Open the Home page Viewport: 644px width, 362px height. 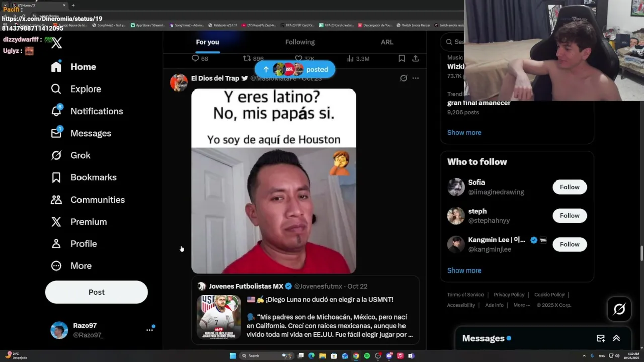click(x=73, y=67)
